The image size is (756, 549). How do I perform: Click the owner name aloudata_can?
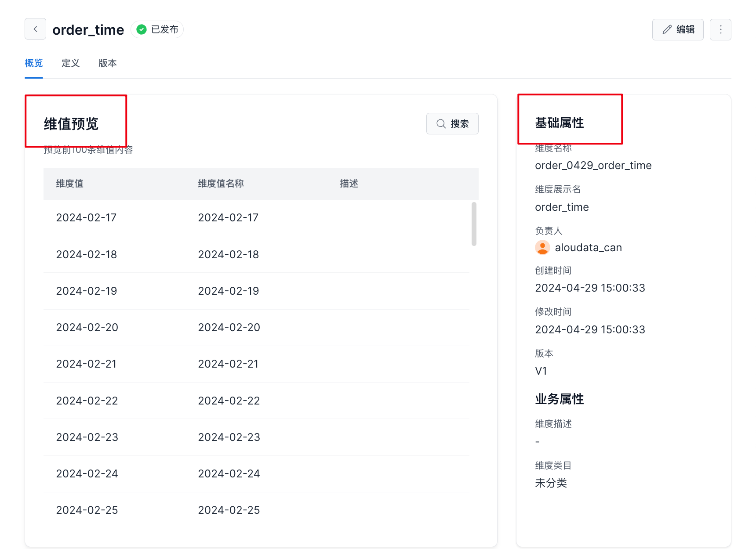click(x=588, y=248)
